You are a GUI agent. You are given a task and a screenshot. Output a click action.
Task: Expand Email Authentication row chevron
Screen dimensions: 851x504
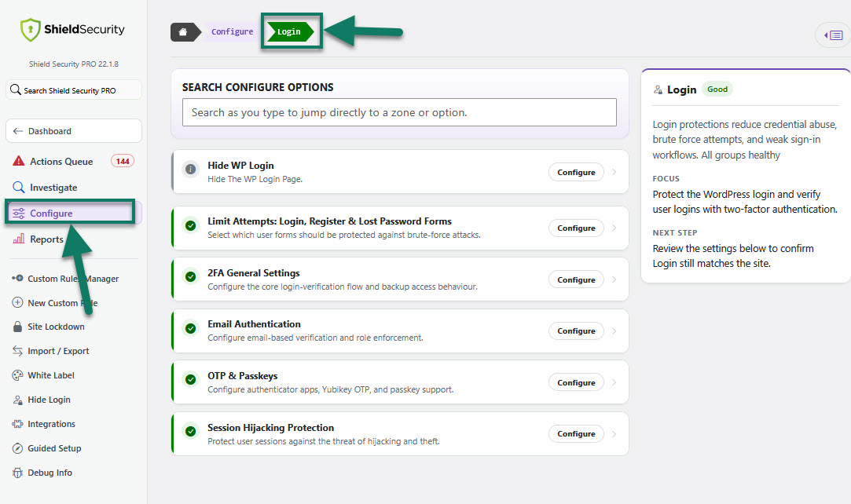[614, 331]
